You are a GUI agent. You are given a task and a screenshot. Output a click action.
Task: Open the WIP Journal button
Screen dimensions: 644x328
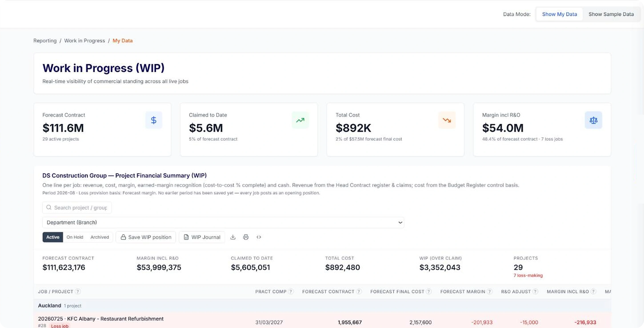click(202, 237)
